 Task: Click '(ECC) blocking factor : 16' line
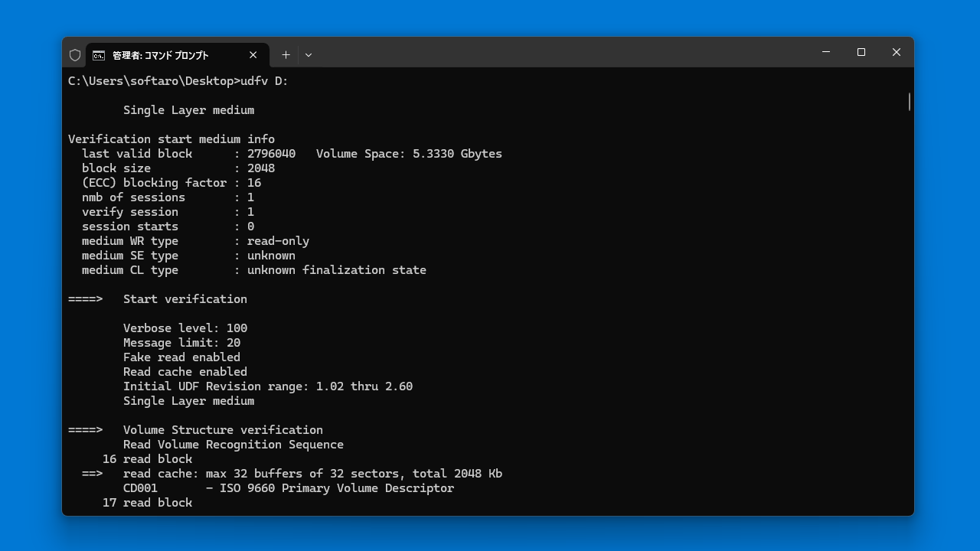(x=171, y=183)
